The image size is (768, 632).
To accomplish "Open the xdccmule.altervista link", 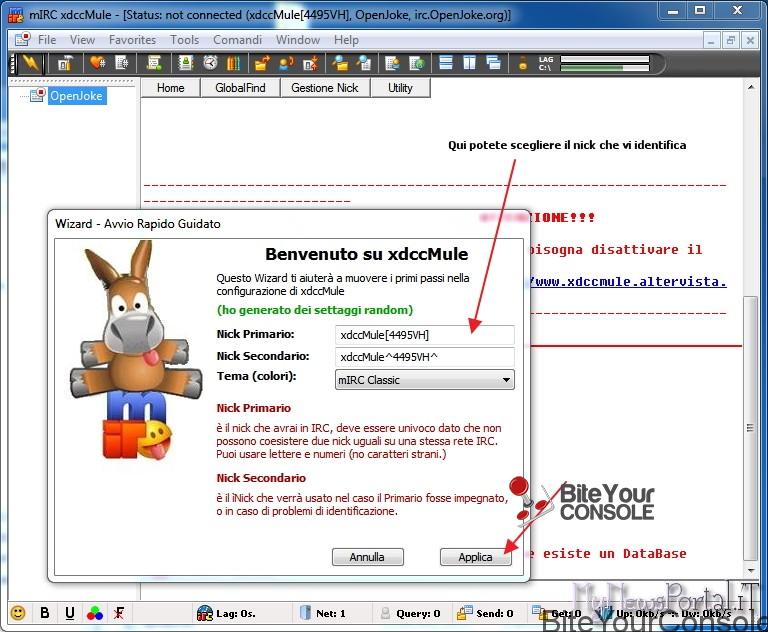I will click(x=628, y=282).
